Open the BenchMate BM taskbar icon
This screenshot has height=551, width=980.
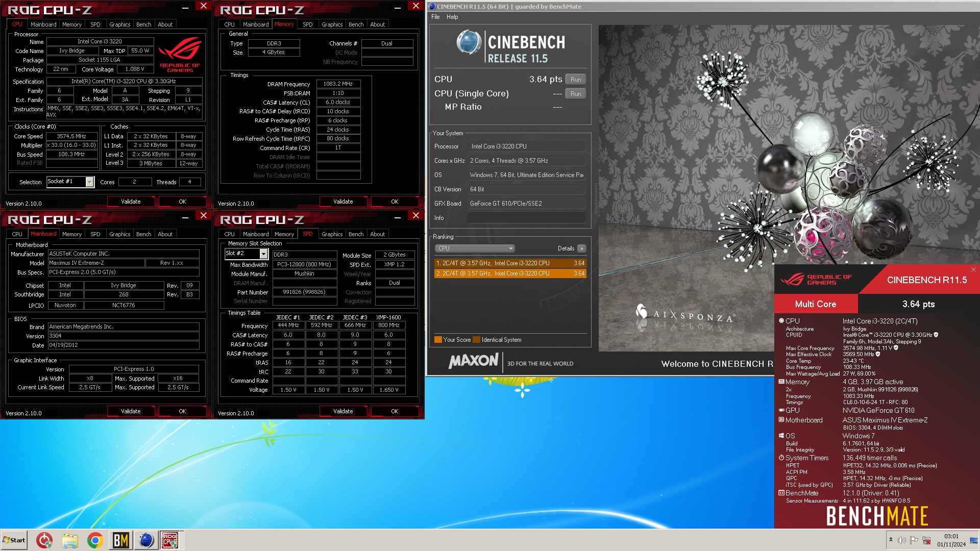pyautogui.click(x=120, y=540)
